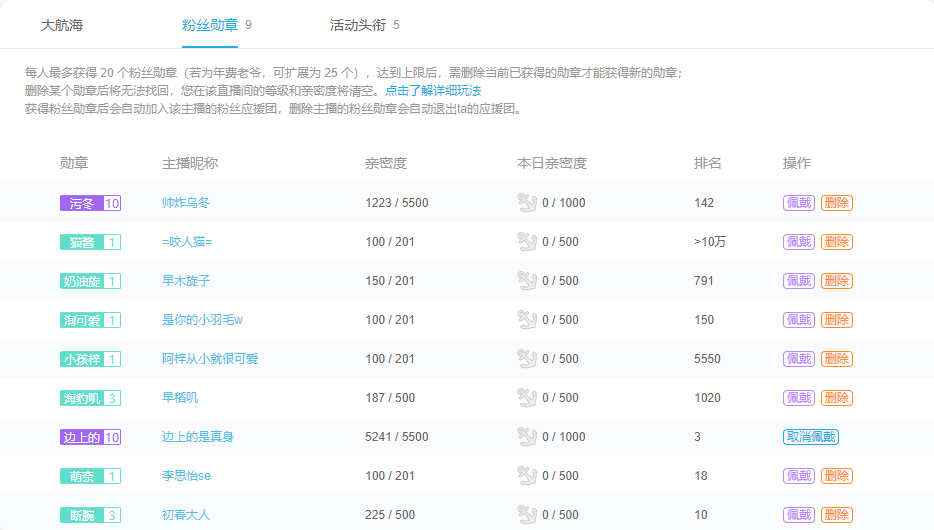934x530 pixels.
Task: Click the intimacy icon in 早稻叽 row
Action: (x=527, y=398)
